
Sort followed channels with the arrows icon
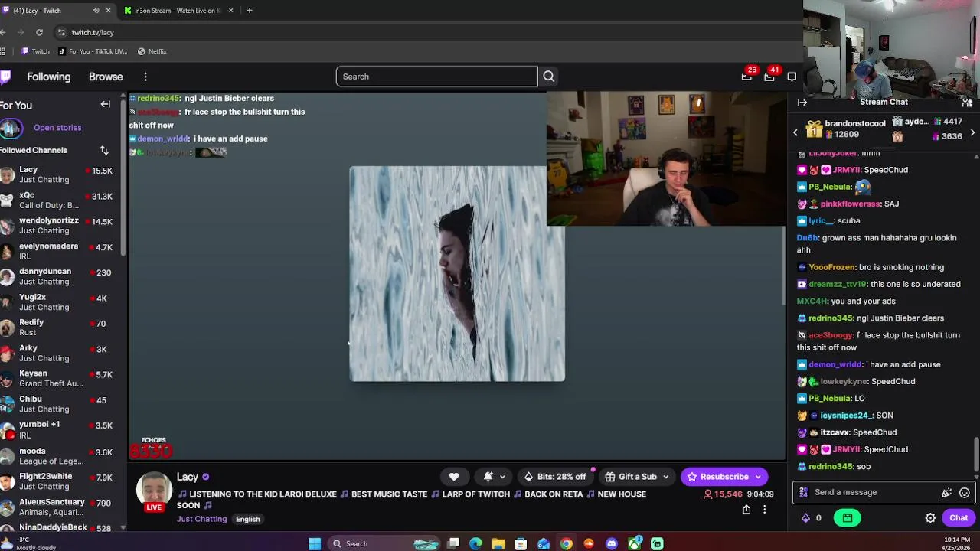pyautogui.click(x=104, y=150)
